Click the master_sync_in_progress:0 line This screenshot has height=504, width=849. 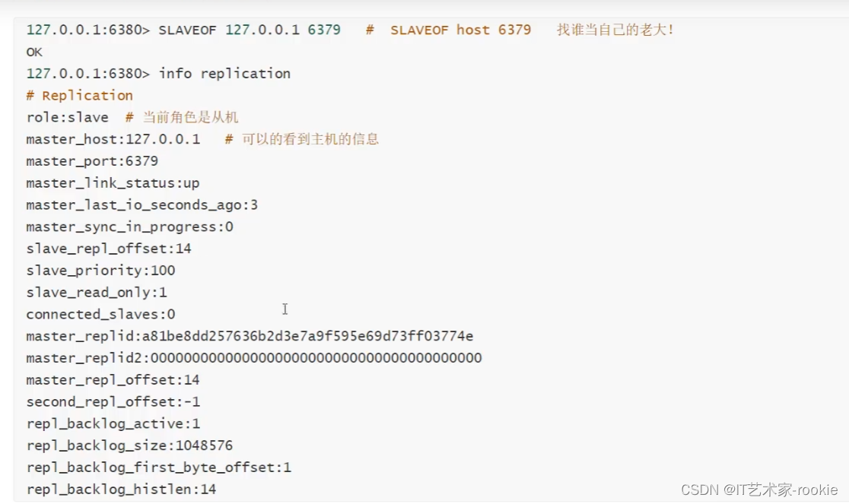129,227
